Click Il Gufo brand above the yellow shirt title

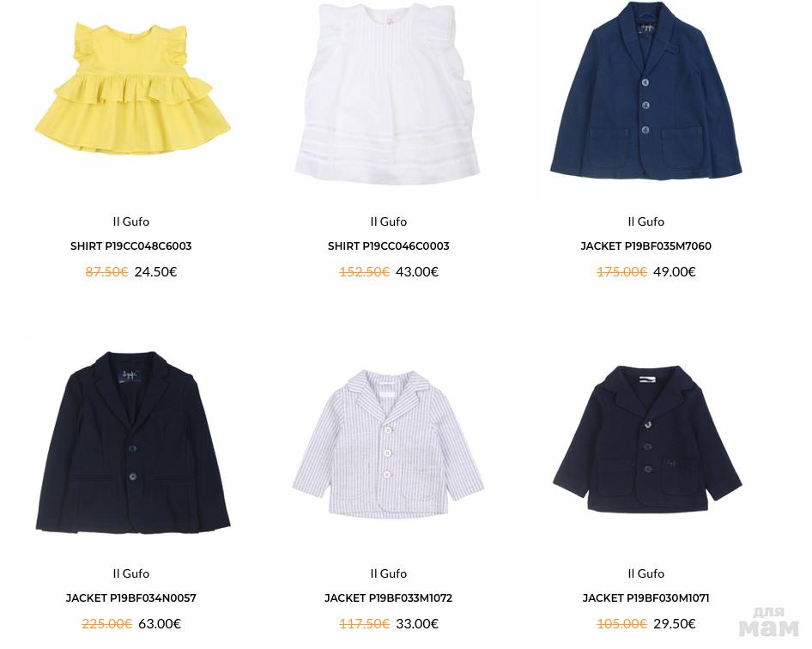pos(131,221)
